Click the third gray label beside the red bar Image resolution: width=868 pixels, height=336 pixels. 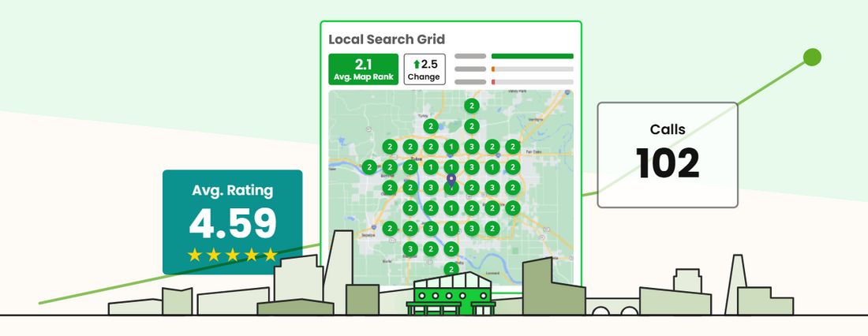click(470, 82)
